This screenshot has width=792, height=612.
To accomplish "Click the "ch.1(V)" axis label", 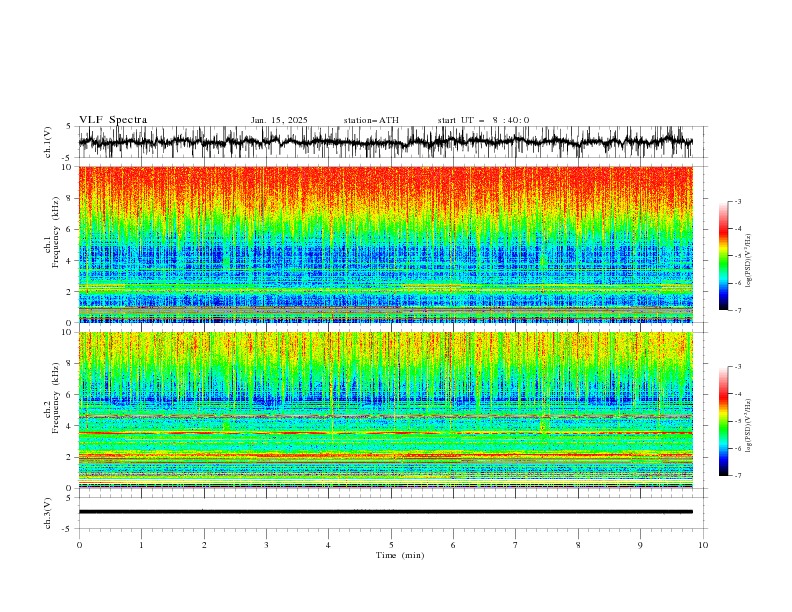I will tap(48, 142).
